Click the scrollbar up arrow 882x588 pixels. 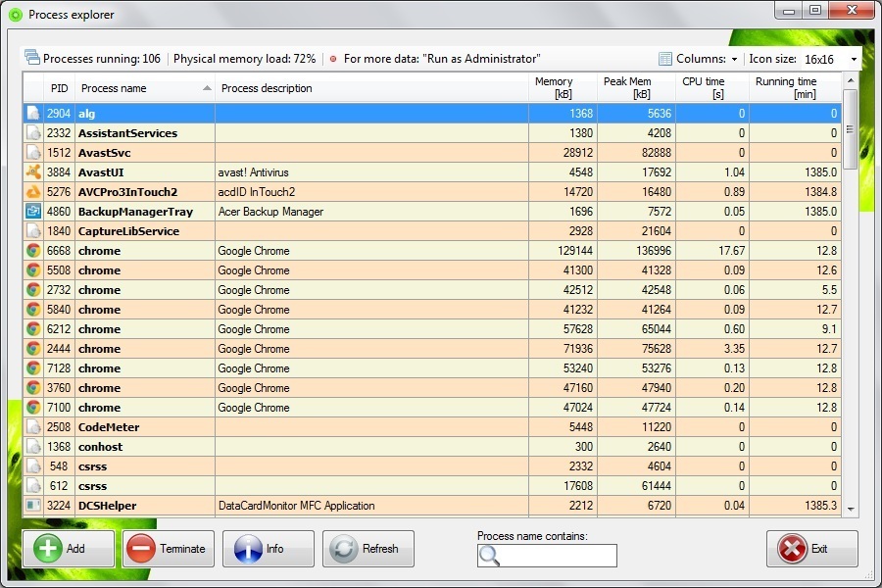pos(851,81)
